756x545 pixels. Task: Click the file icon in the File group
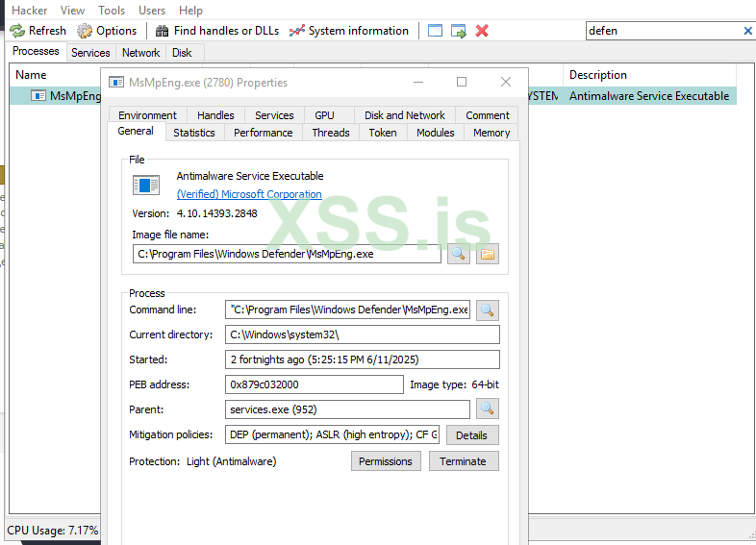click(x=146, y=186)
